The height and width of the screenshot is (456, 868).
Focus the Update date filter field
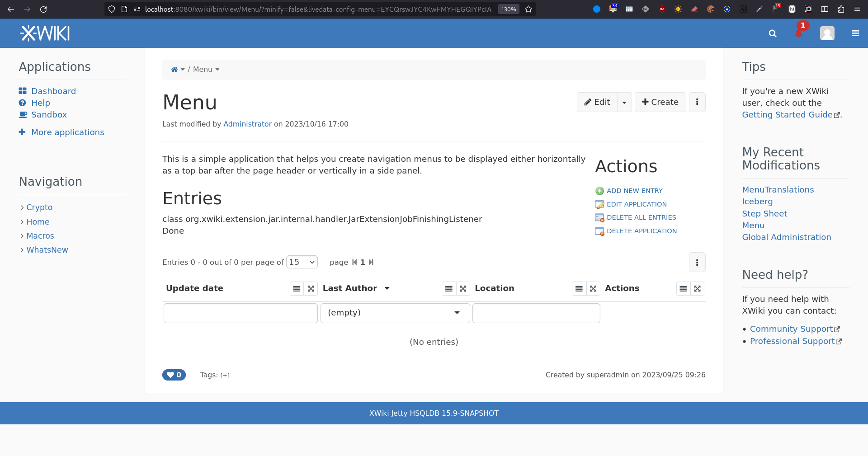click(241, 313)
